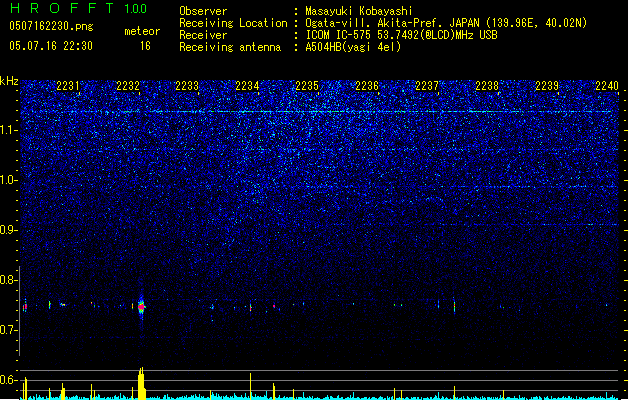This screenshot has height=400, width=629.
Task: Click the HROFFT 1.0.0 title text
Action: pos(79,8)
